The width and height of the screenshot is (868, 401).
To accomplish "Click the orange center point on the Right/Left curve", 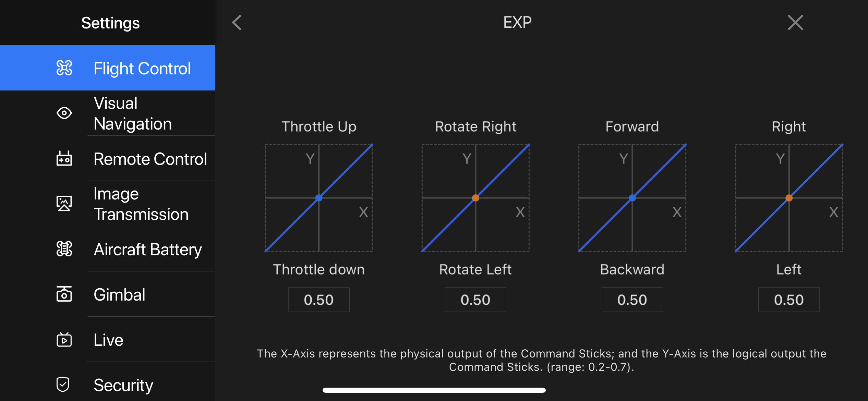I will [x=789, y=198].
